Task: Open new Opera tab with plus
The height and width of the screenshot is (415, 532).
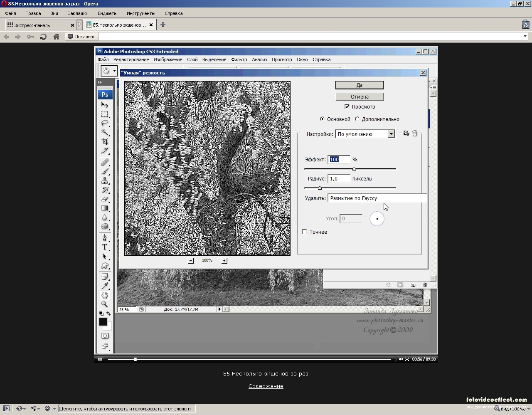Action: [163, 25]
